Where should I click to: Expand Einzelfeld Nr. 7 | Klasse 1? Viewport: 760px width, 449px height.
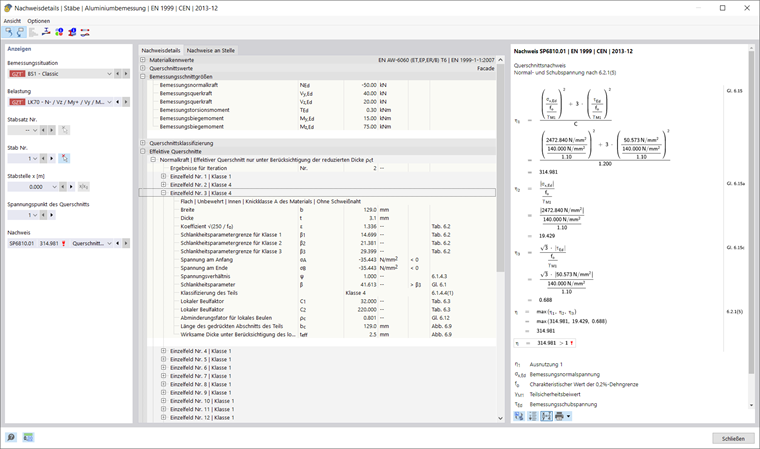coord(163,376)
